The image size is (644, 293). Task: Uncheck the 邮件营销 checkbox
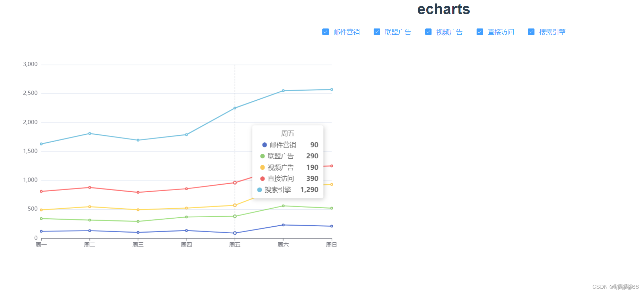(325, 32)
